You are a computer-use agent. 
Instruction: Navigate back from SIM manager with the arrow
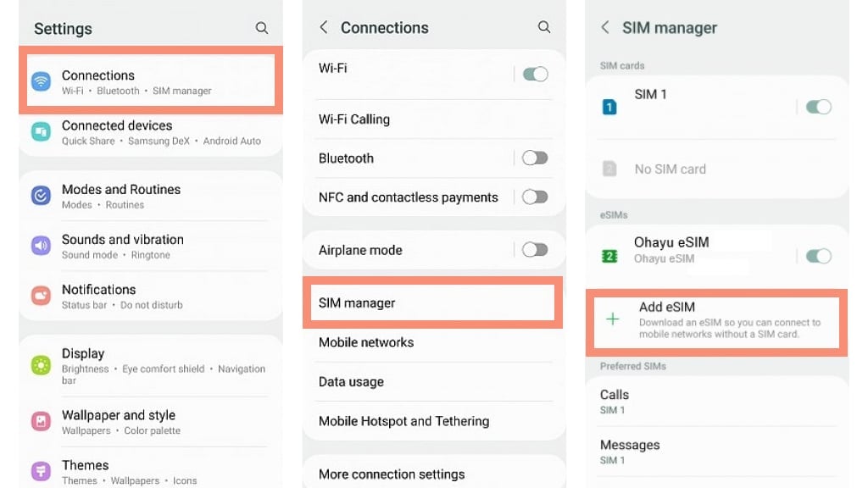(x=605, y=27)
